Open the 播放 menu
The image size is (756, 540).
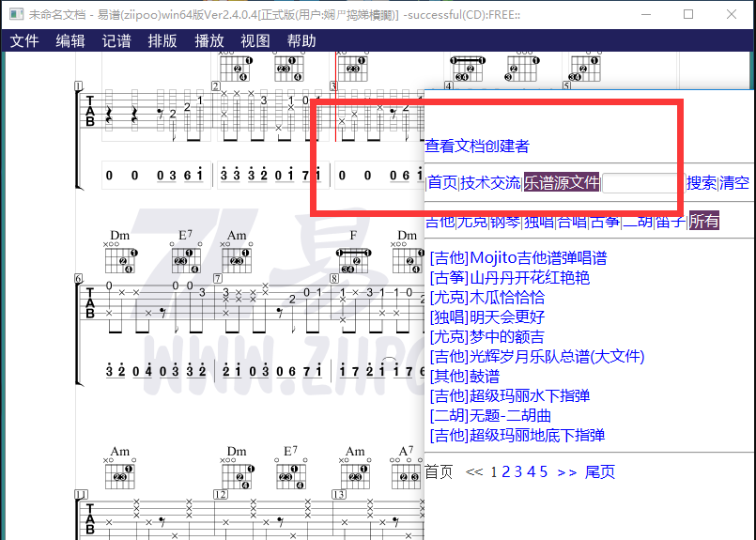tap(208, 40)
